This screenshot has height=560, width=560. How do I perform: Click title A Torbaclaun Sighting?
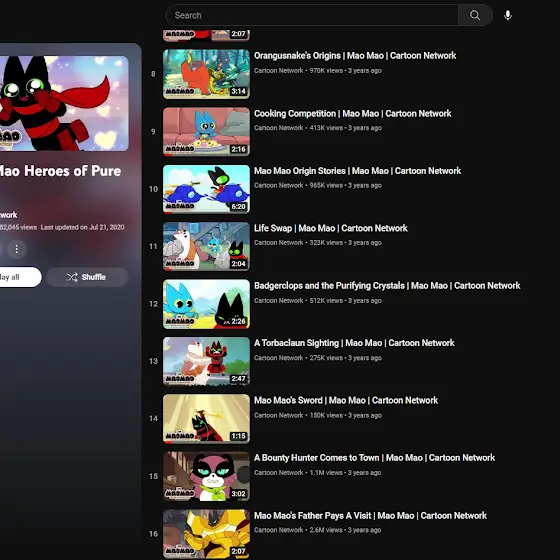(354, 343)
